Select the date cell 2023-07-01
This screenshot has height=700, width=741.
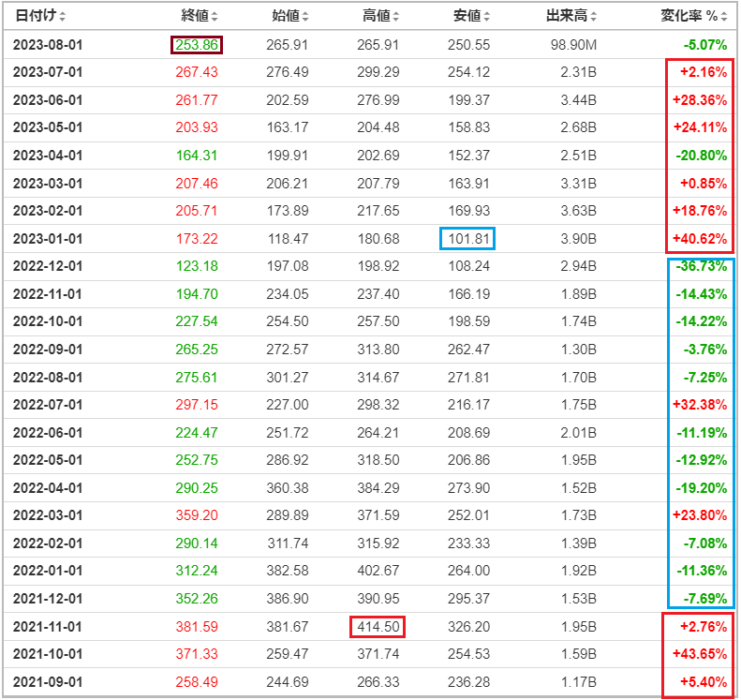(48, 72)
